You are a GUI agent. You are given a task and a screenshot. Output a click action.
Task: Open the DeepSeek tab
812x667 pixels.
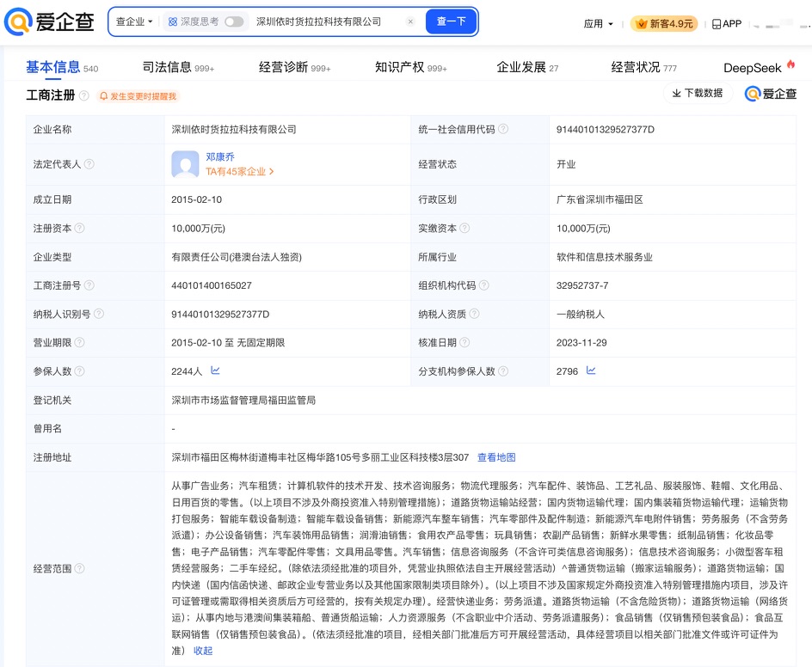tap(759, 68)
